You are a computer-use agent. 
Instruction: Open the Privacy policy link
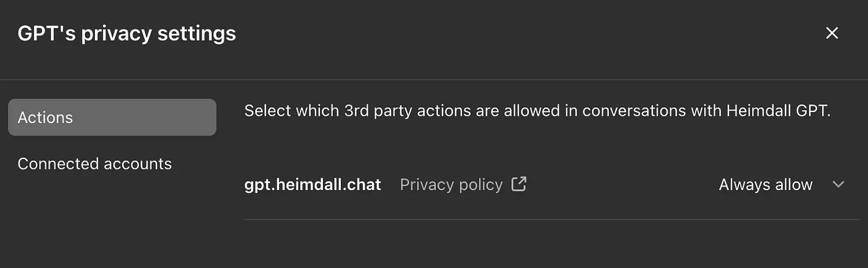(451, 184)
